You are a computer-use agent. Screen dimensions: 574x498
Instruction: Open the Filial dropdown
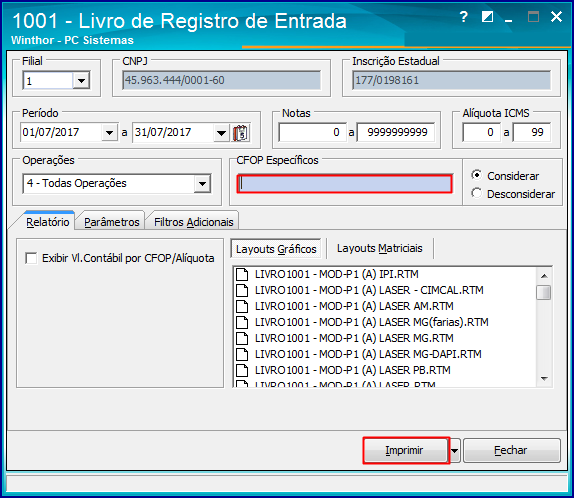81,80
